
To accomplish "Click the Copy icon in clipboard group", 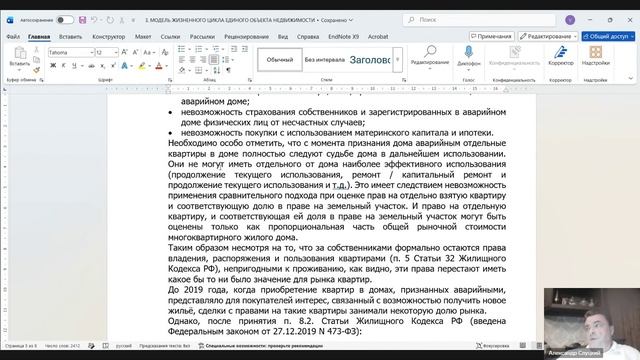I will (x=36, y=60).
